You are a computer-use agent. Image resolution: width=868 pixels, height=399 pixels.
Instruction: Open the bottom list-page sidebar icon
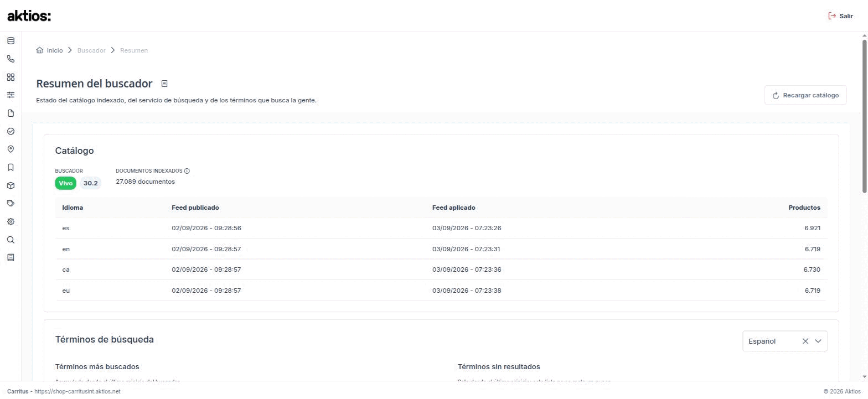(11, 257)
